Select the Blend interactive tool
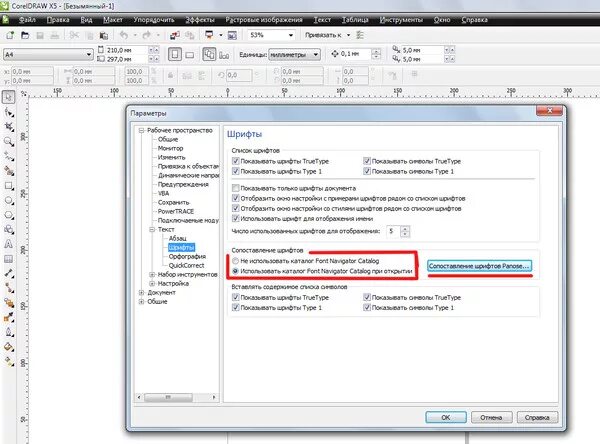 tap(9, 303)
